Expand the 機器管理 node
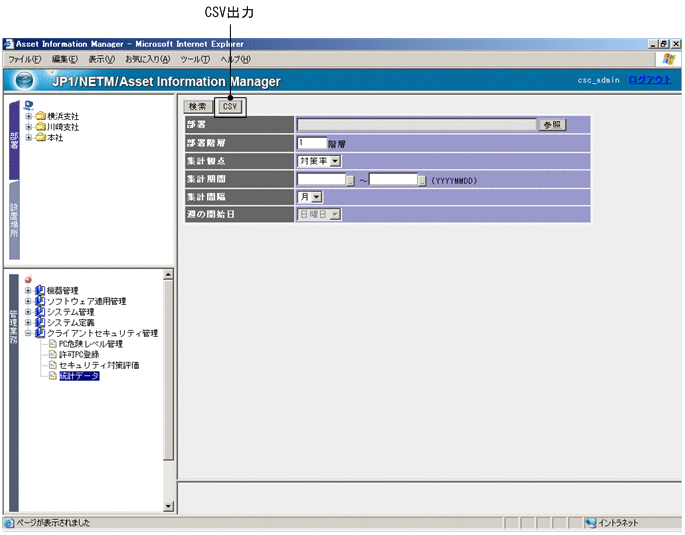The height and width of the screenshot is (535, 685). (28, 290)
